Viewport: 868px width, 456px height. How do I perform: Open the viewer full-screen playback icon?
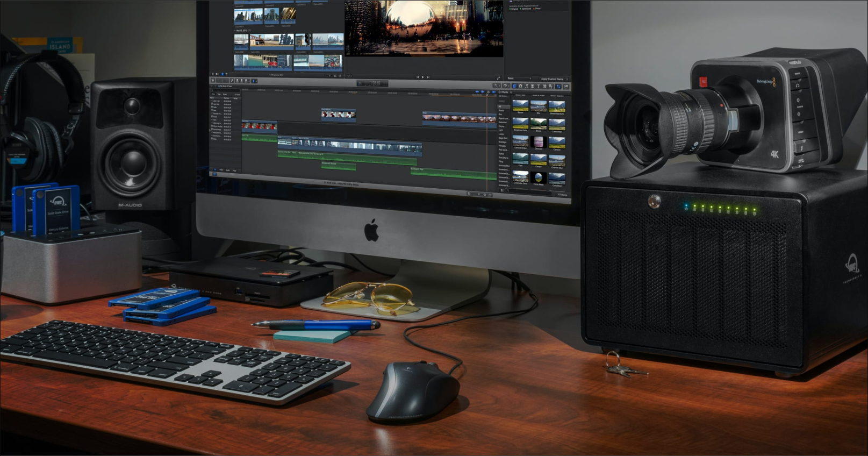click(x=498, y=78)
